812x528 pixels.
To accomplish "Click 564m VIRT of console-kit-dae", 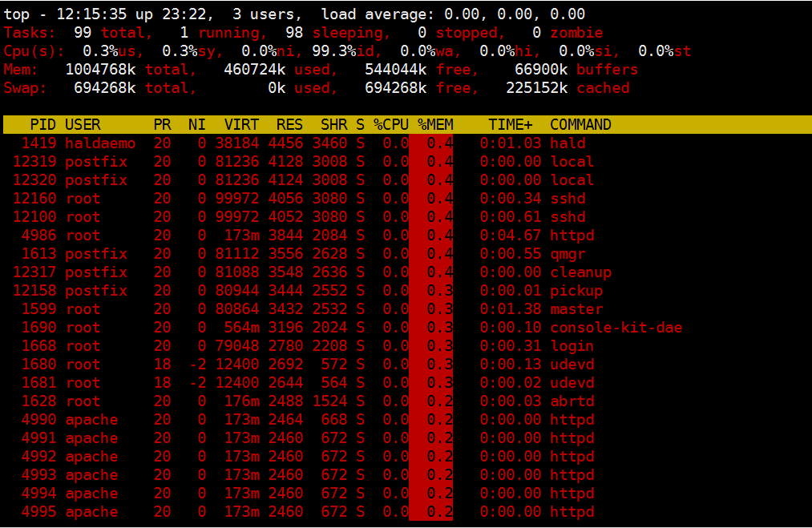I will pos(241,328).
